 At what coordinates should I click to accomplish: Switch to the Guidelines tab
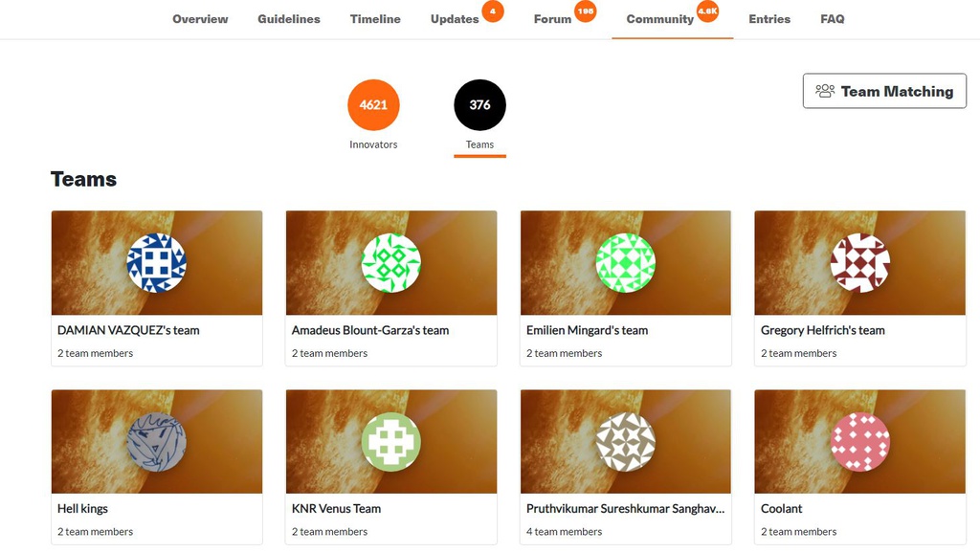(x=289, y=19)
